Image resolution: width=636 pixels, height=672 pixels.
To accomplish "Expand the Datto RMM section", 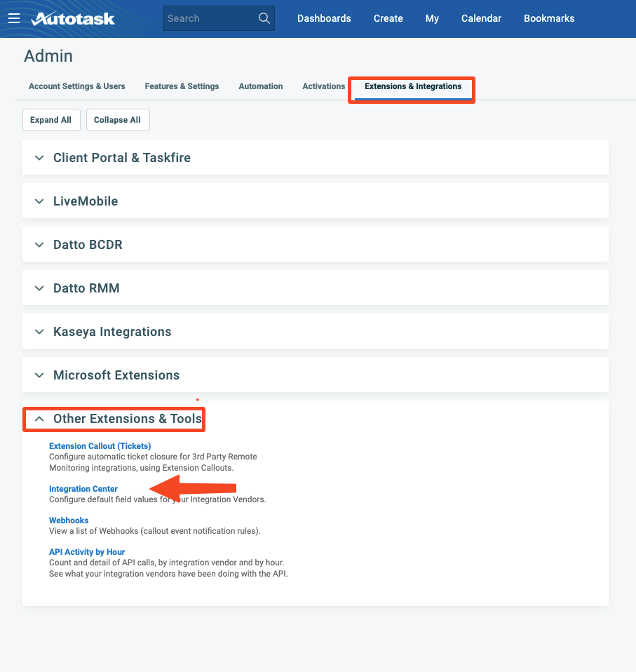I will click(86, 288).
